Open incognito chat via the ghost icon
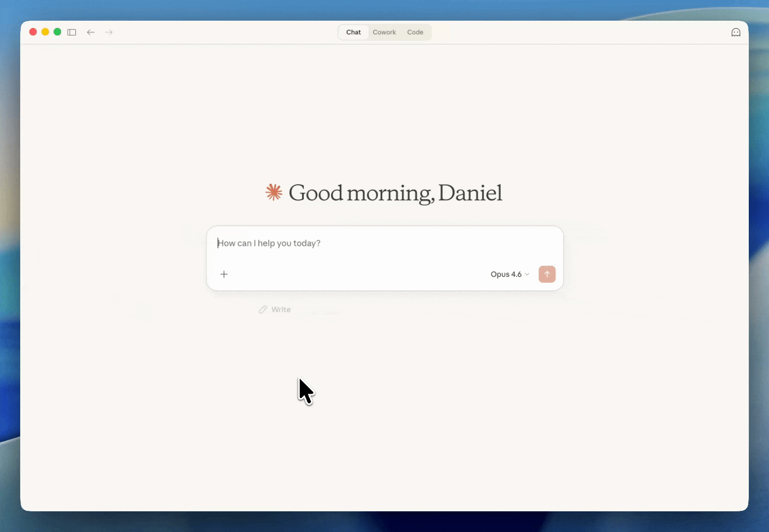The height and width of the screenshot is (532, 769). click(x=735, y=33)
